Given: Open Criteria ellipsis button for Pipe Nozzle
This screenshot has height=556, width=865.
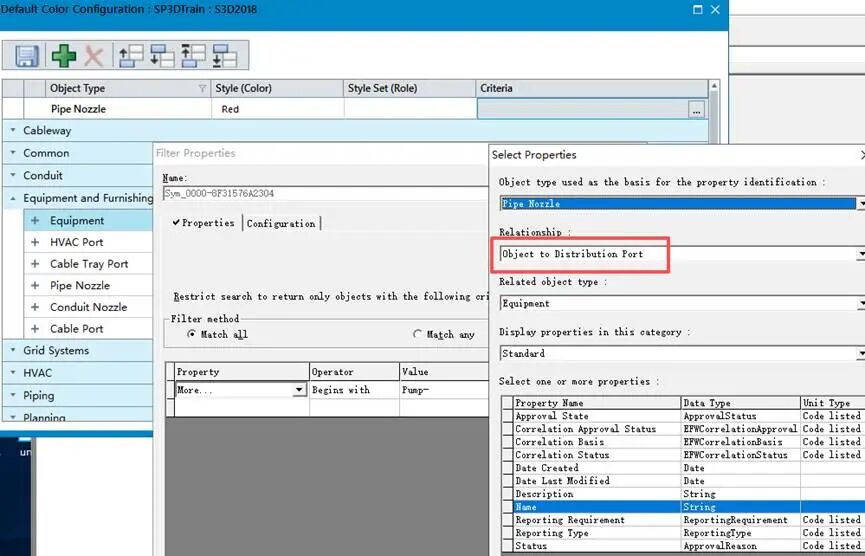Looking at the screenshot, I should 697,110.
